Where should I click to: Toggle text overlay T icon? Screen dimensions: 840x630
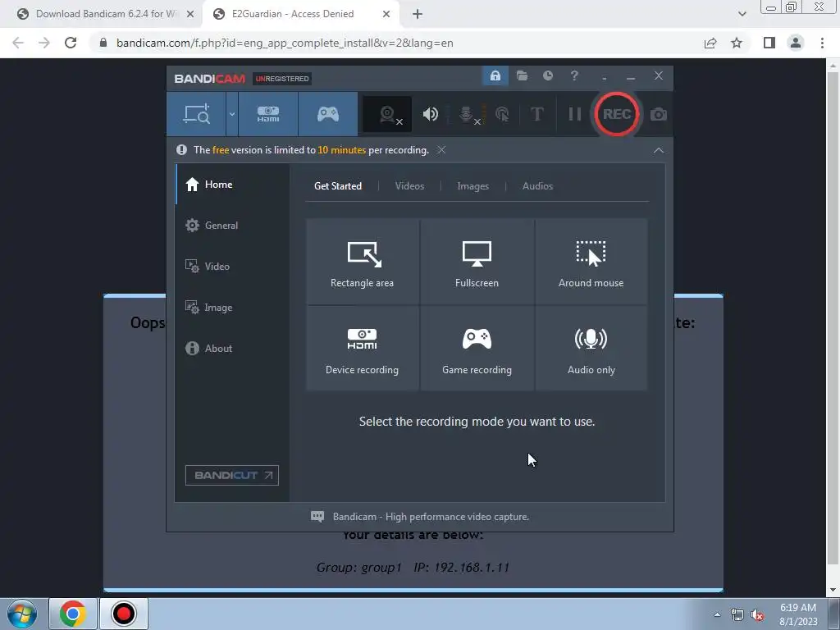pos(536,114)
